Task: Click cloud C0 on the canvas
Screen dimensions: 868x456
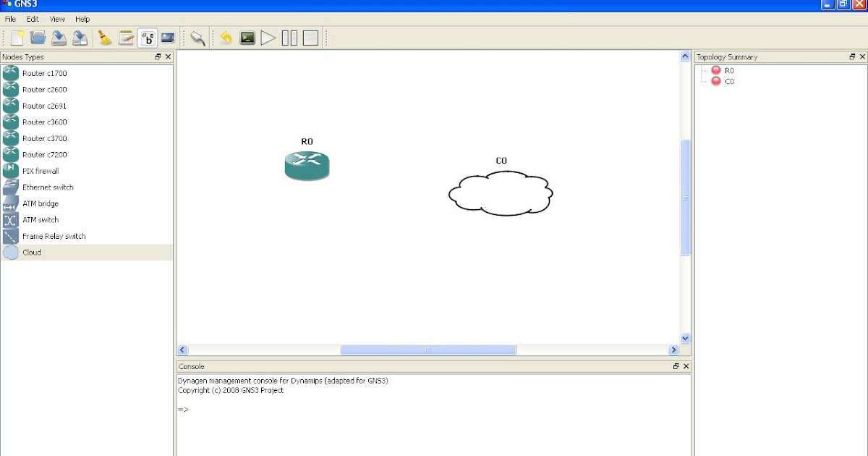Action: (x=501, y=193)
